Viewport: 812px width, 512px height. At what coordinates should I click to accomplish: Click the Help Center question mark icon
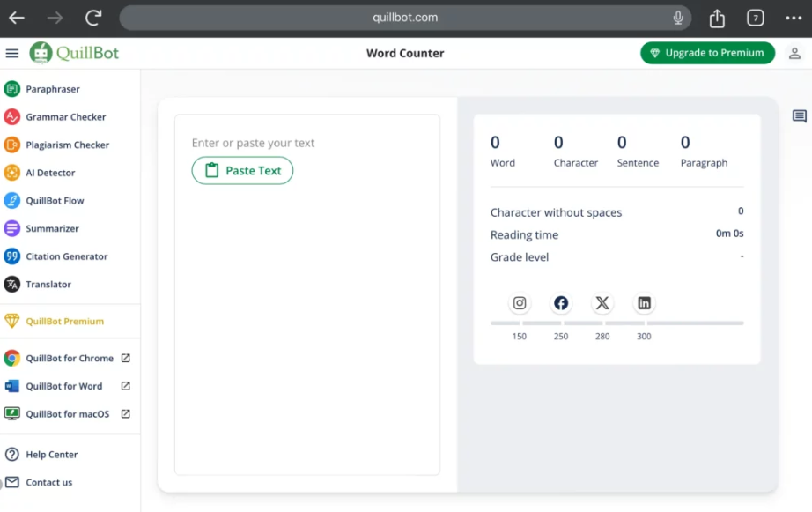(12, 455)
